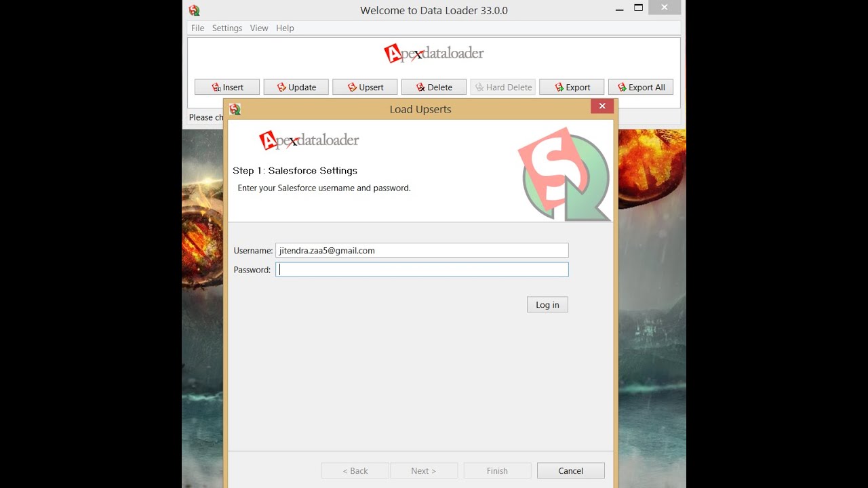Open the File menu
The height and width of the screenshot is (488, 868).
(x=197, y=28)
